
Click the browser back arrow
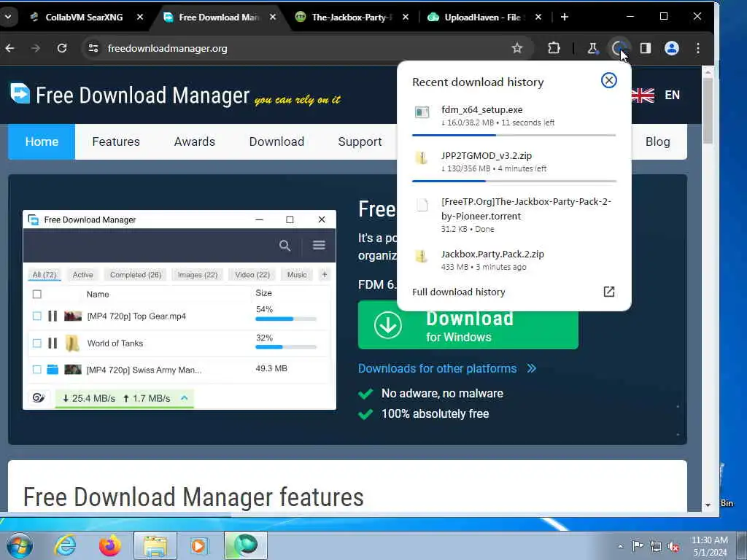click(9, 48)
